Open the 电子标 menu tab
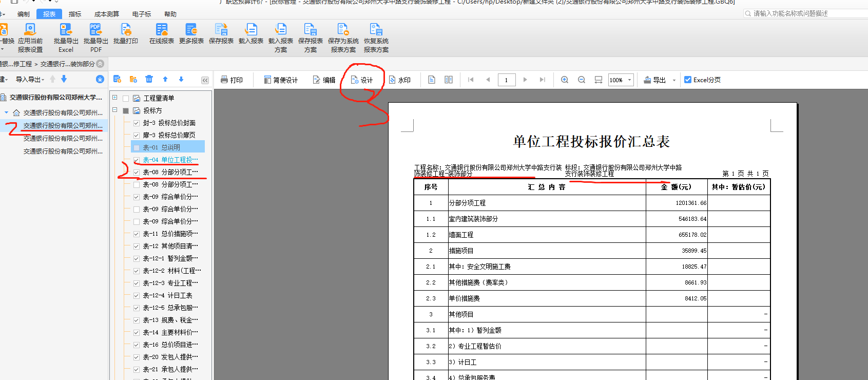The width and height of the screenshot is (868, 380). [142, 14]
